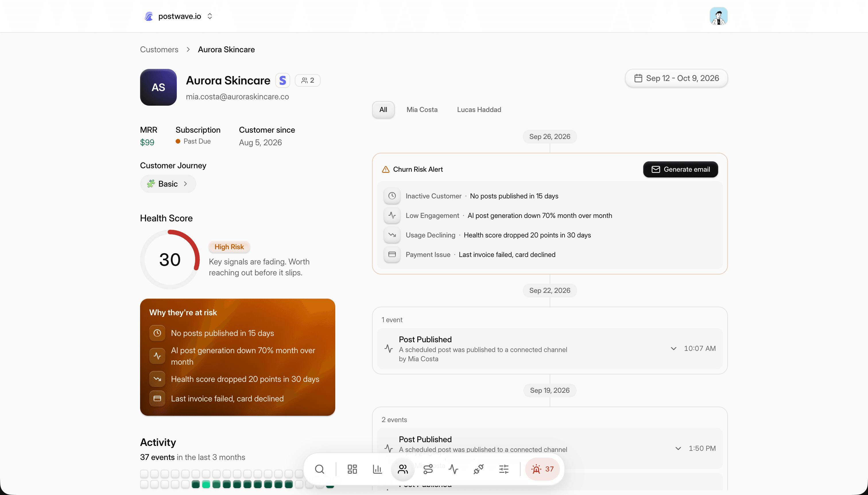
Task: Click the Stripe S badge beside Aurora Skincare
Action: tap(282, 81)
